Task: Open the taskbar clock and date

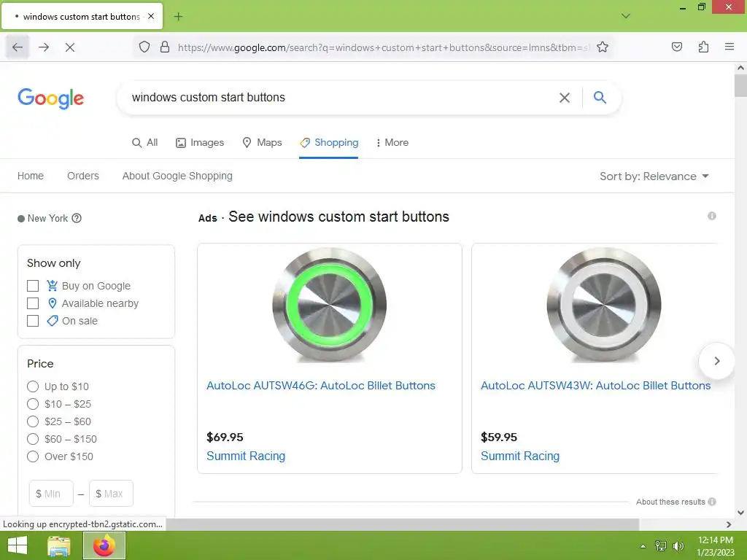Action: coord(716,545)
